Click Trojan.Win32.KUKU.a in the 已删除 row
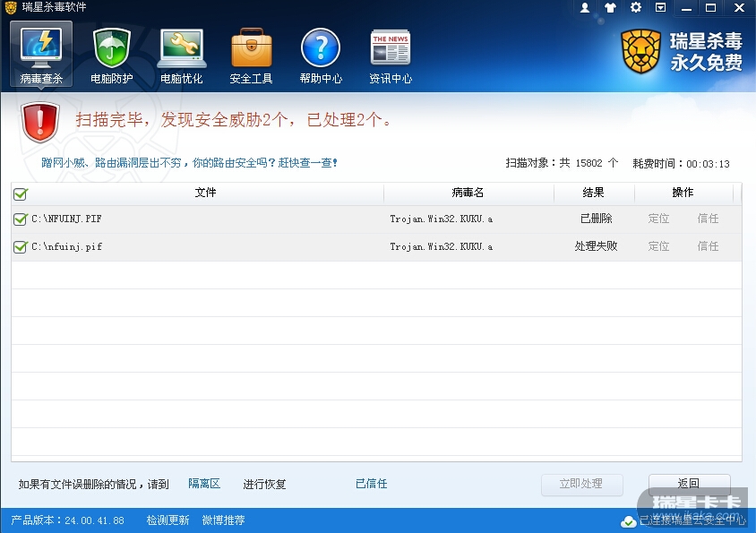Screen dimensions: 756x533 [x=442, y=219]
